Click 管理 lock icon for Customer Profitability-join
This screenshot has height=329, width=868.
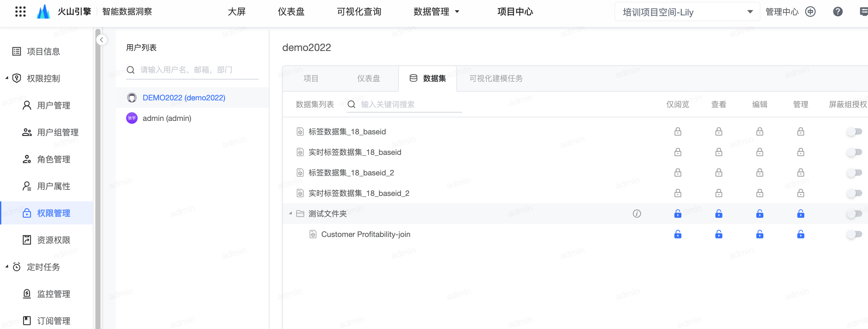[800, 234]
